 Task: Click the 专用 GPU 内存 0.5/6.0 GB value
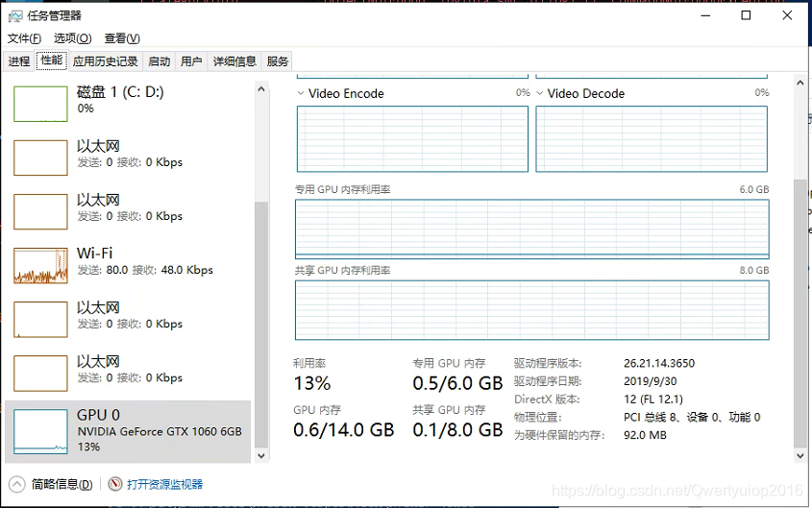(457, 383)
